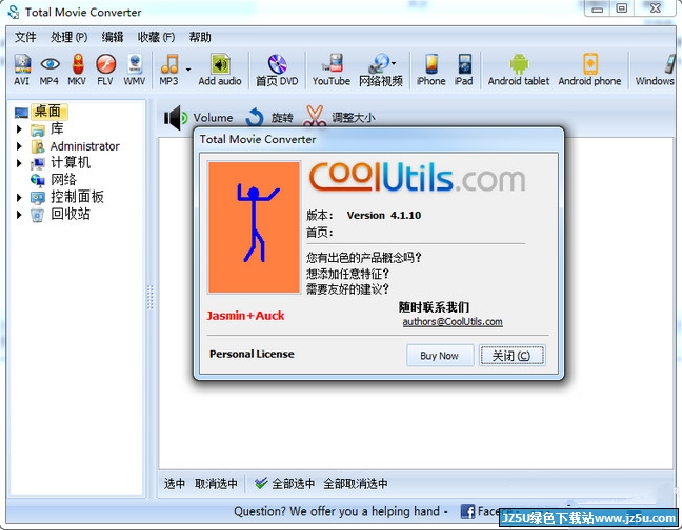Viewport: 682px width, 530px height.
Task: Click 全部选中 check-all button
Action: point(284,483)
